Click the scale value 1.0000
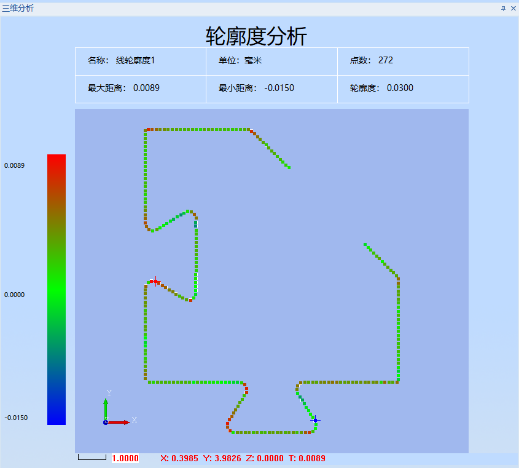The width and height of the screenshot is (519, 468). 125,458
